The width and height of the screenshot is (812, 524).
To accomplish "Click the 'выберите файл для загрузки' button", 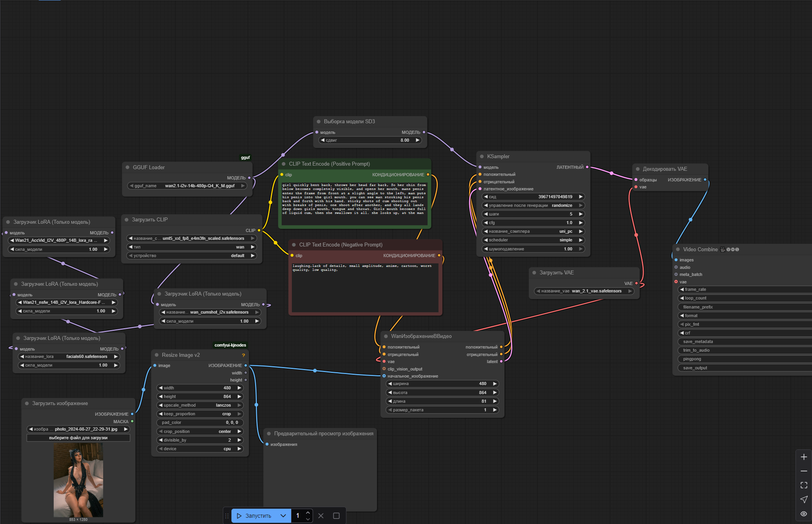I will click(x=78, y=438).
